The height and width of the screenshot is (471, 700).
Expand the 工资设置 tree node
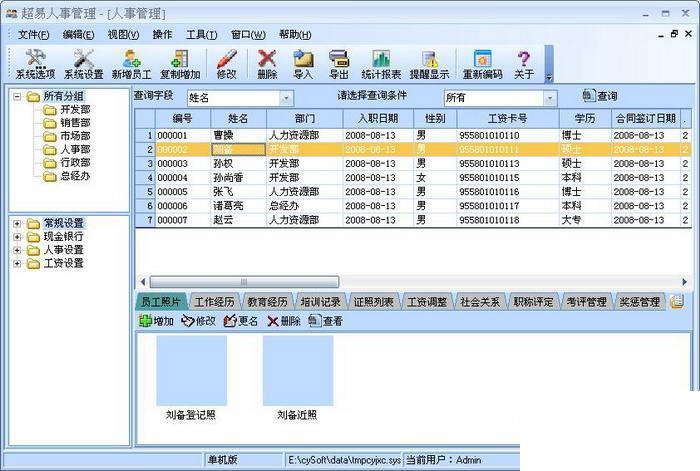[17, 263]
